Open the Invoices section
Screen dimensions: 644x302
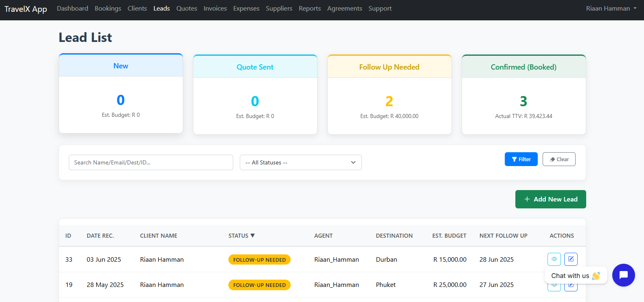click(215, 9)
